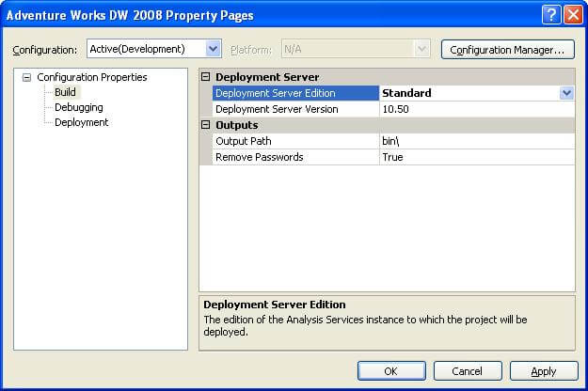Select the Remove Passwords property
588x391 pixels.
295,157
